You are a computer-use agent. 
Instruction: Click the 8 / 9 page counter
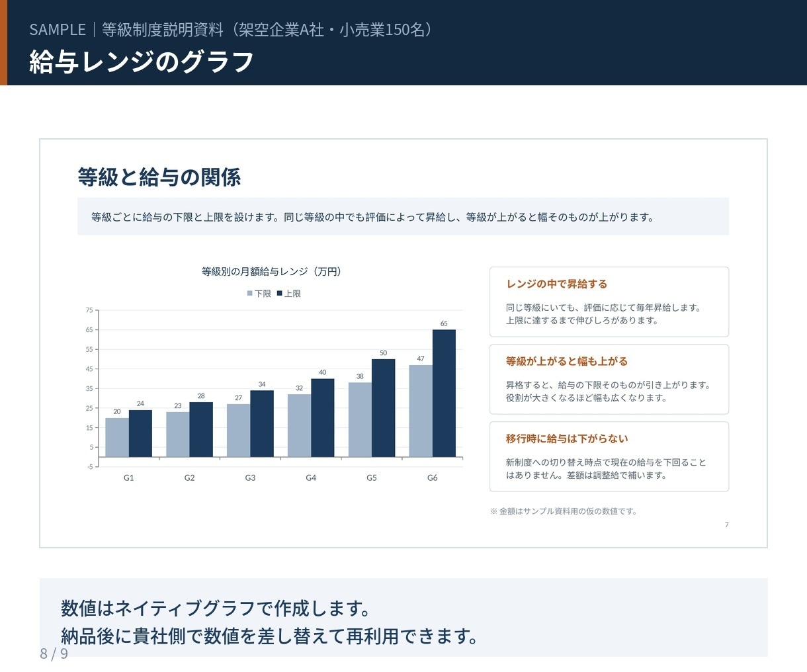click(x=54, y=654)
